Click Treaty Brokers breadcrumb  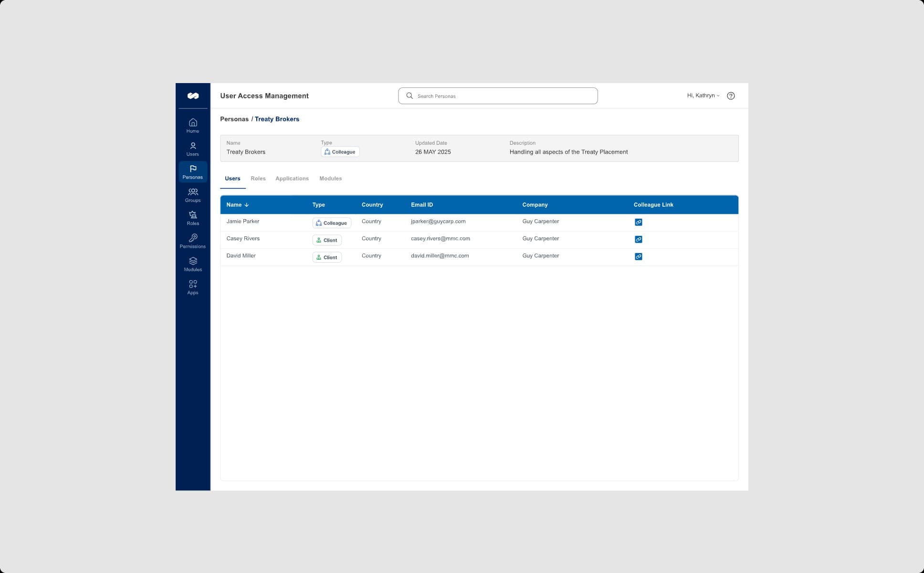277,119
